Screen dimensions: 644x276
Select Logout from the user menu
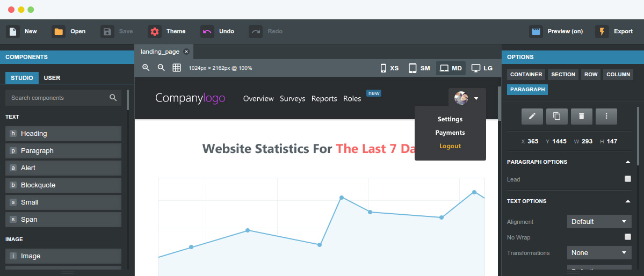click(450, 146)
